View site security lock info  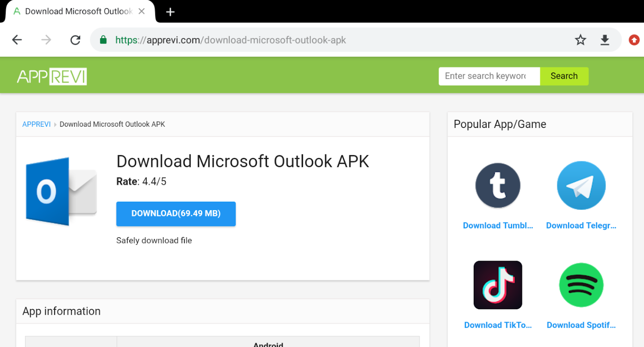103,40
